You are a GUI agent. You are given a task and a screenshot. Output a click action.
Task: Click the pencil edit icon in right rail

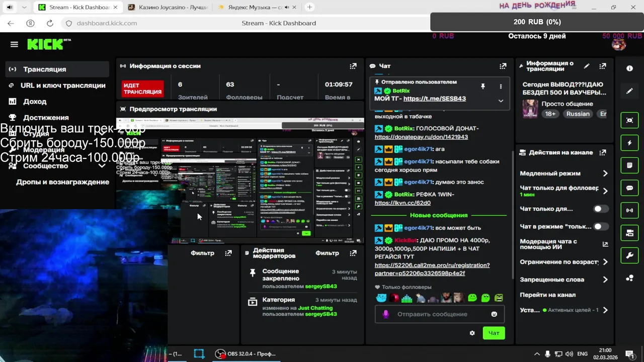click(629, 91)
